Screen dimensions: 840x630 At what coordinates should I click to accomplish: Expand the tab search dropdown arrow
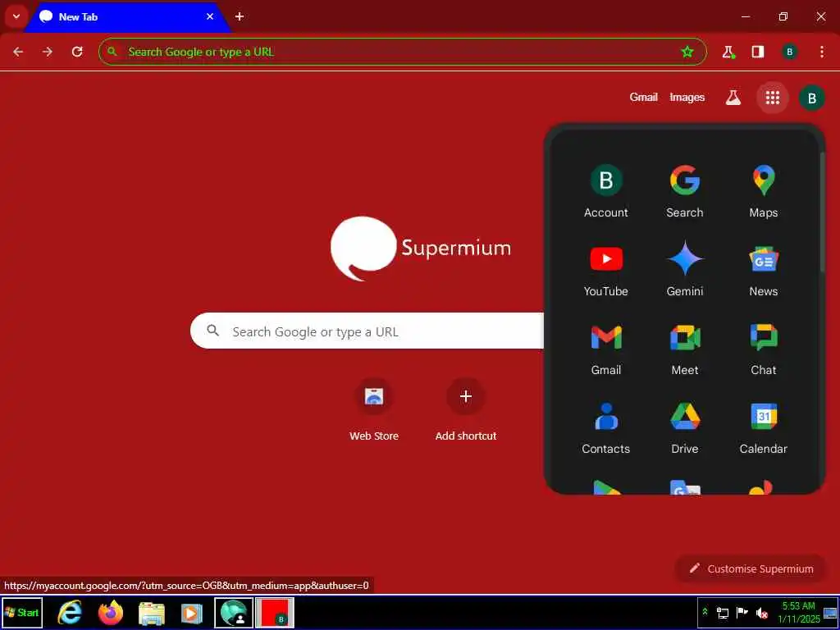point(16,16)
